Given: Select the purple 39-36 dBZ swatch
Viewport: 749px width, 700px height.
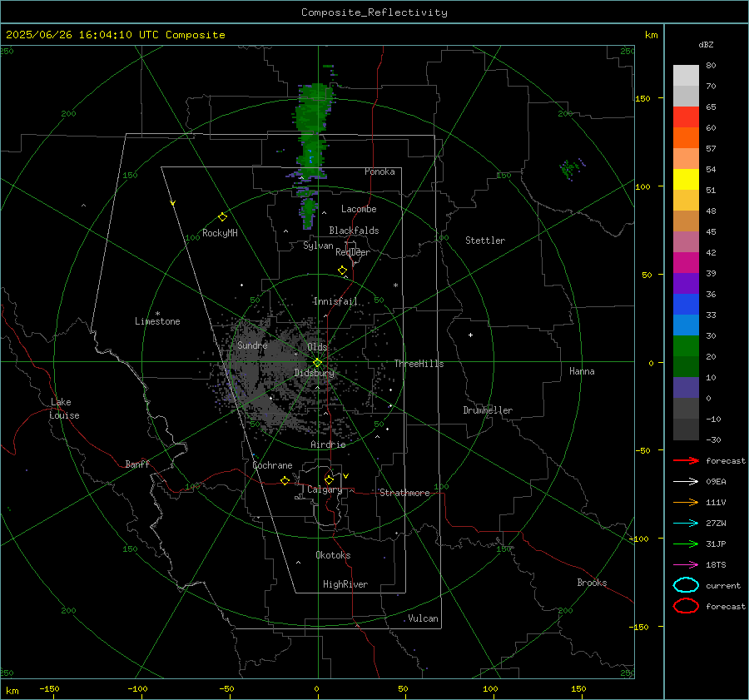Looking at the screenshot, I should coord(686,284).
